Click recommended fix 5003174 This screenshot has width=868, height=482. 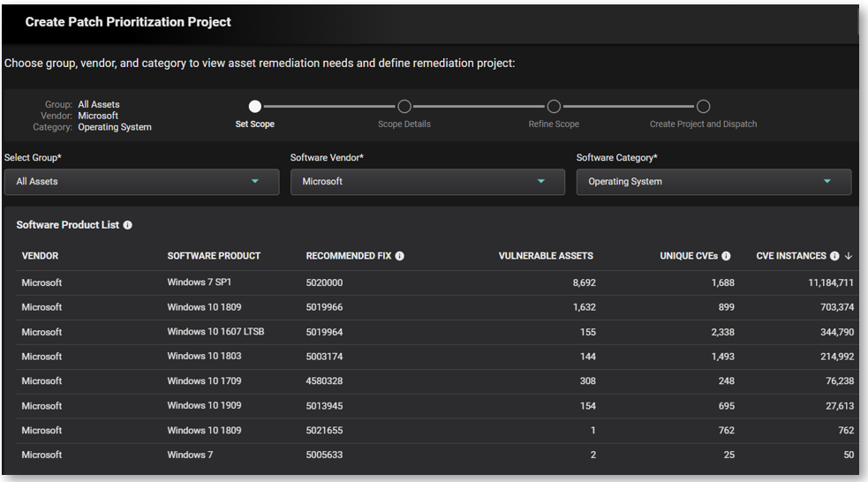(x=324, y=357)
